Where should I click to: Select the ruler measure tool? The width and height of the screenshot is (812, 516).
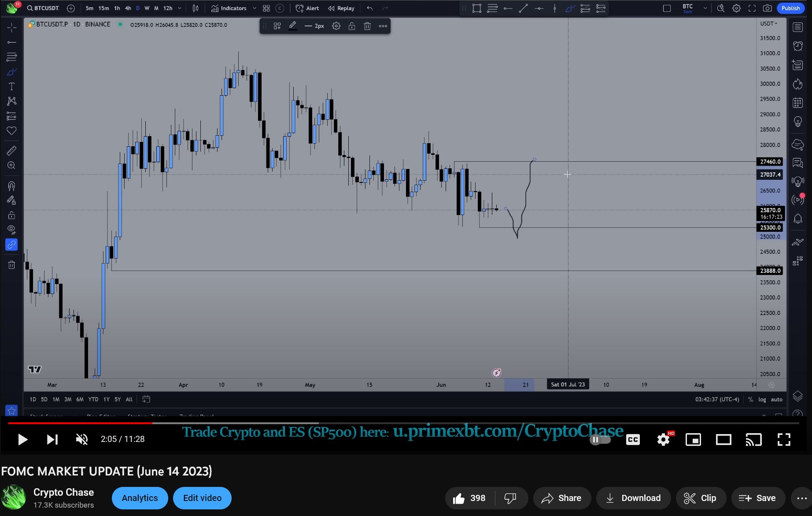tap(11, 151)
